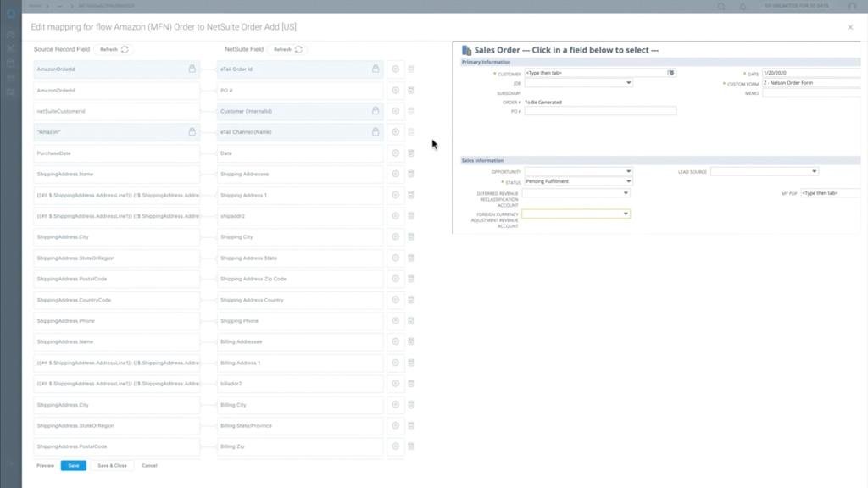This screenshot has width=868, height=488.
Task: Expand the Lead Source dropdown
Action: 815,171
